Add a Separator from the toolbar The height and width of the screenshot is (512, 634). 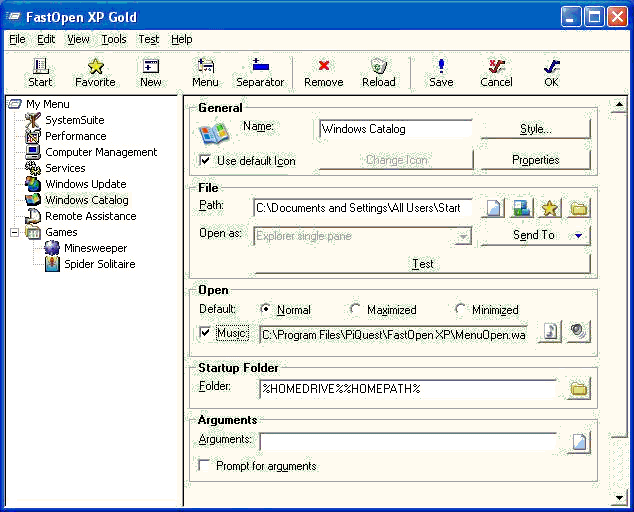(x=260, y=72)
